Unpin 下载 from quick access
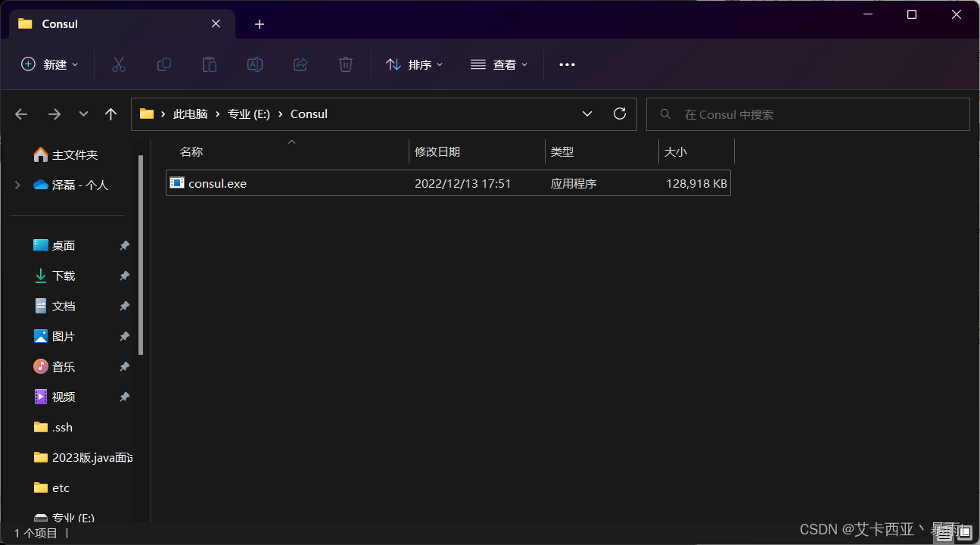The height and width of the screenshot is (545, 980). 124,276
